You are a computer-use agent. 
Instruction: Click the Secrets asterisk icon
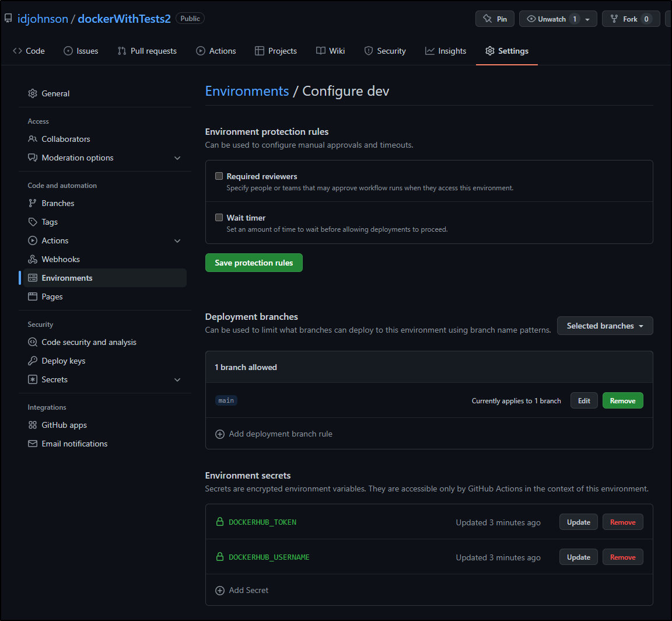tap(33, 379)
